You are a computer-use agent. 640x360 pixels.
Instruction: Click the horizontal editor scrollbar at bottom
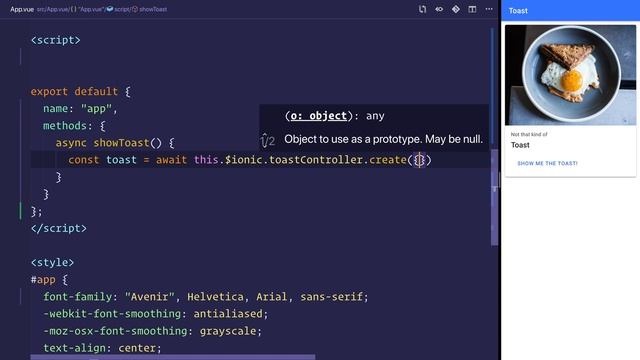[173, 357]
